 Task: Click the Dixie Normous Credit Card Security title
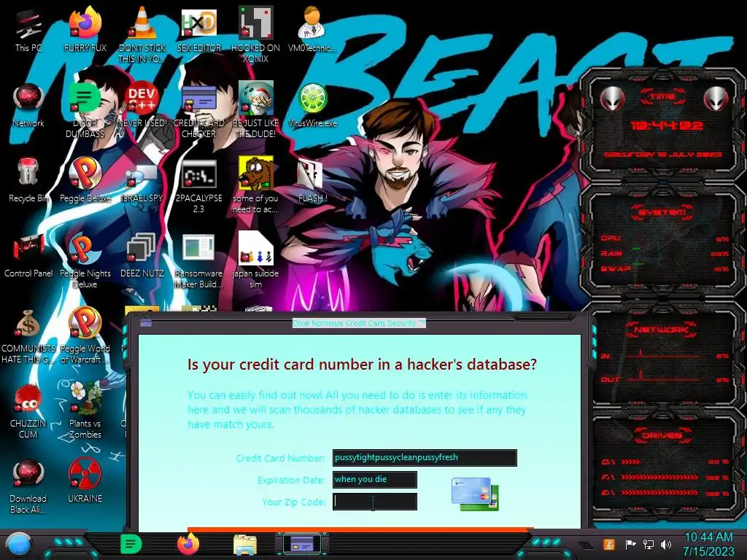pyautogui.click(x=359, y=323)
